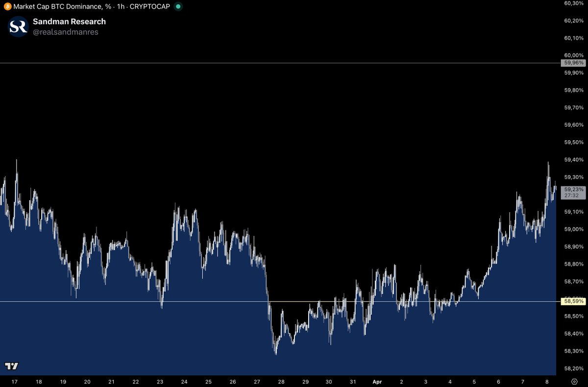The image size is (588, 387).
Task: Click date axis label 17
Action: (14, 382)
